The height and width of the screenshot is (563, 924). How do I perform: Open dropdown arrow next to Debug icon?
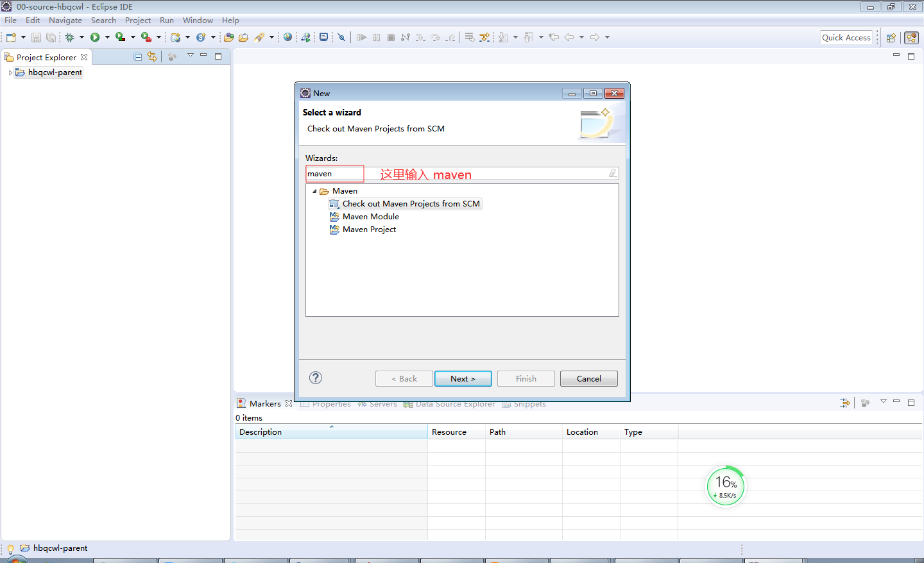[81, 37]
